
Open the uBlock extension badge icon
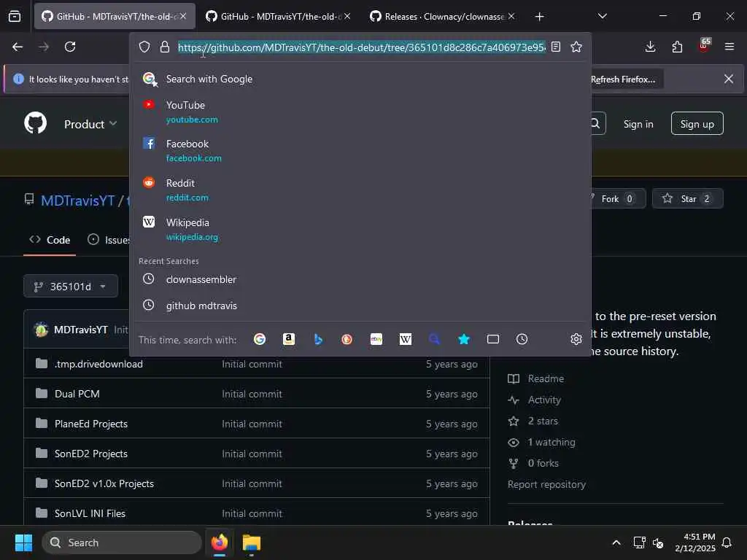[x=704, y=46]
